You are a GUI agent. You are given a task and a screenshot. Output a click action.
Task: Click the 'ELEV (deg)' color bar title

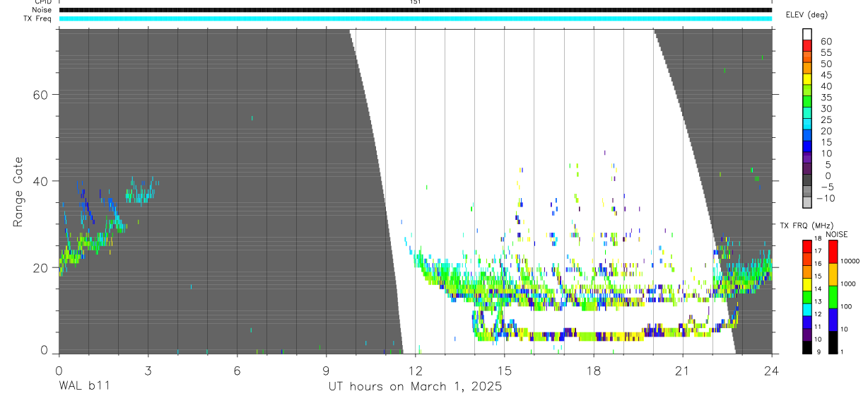(x=807, y=15)
